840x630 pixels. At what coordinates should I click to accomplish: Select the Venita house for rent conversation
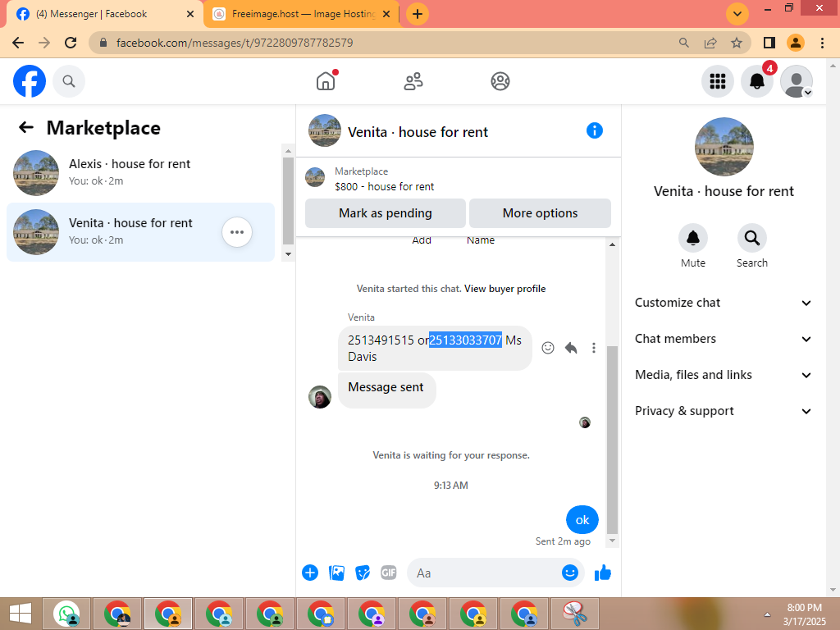pyautogui.click(x=140, y=232)
